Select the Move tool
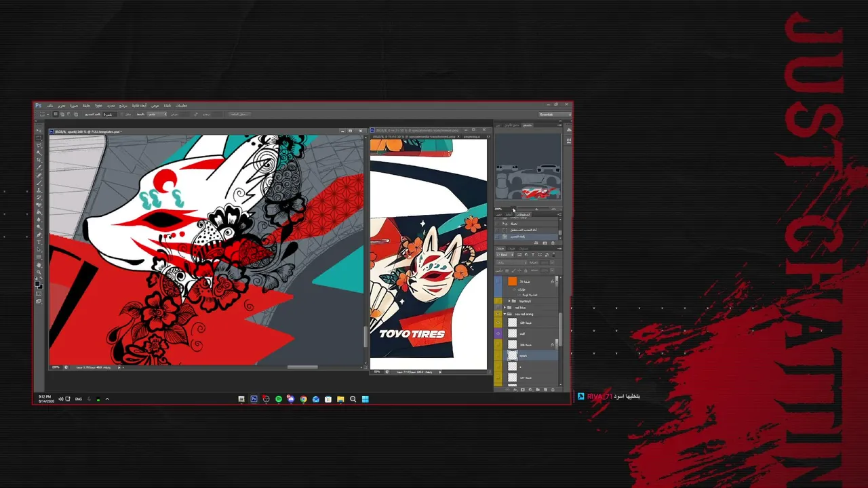This screenshot has width=868, height=488. tap(39, 131)
